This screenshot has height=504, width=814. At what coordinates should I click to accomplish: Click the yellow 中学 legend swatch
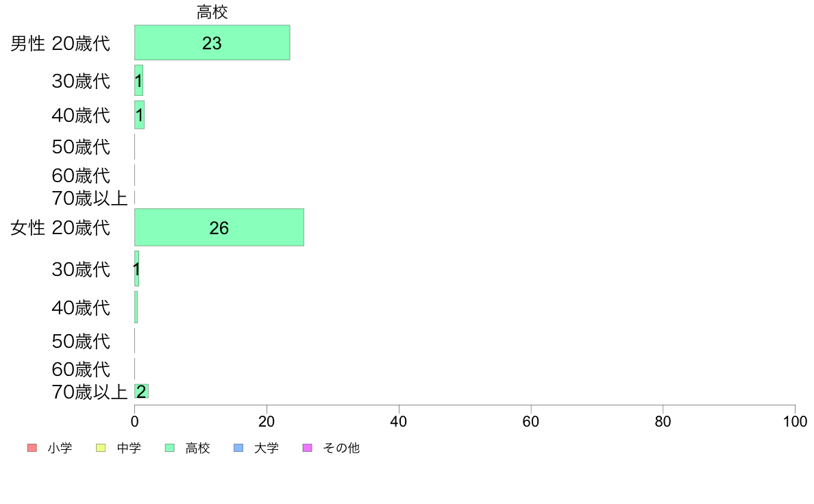click(101, 447)
